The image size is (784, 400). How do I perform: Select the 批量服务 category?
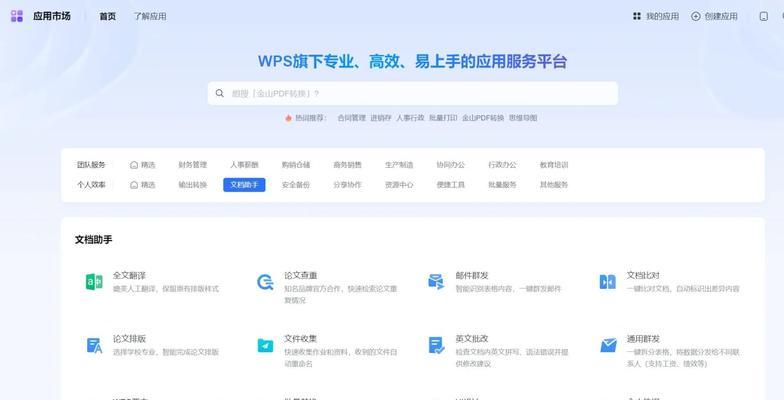(x=502, y=185)
